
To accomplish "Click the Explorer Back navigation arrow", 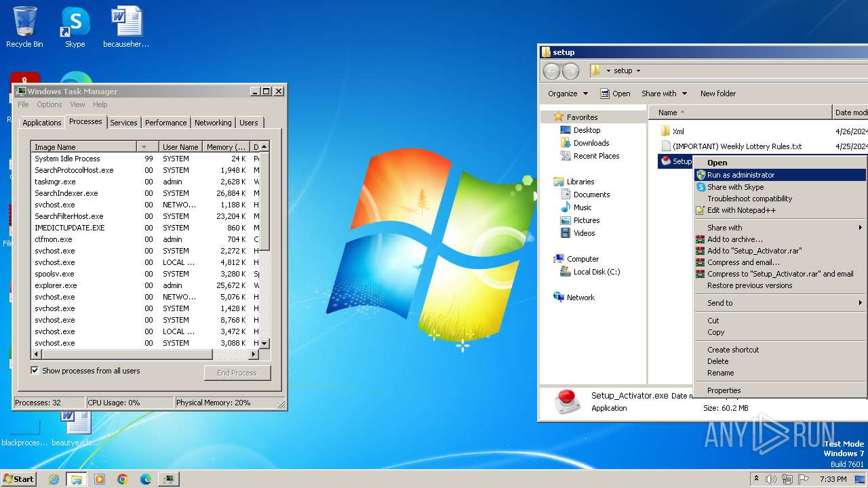I will click(552, 70).
